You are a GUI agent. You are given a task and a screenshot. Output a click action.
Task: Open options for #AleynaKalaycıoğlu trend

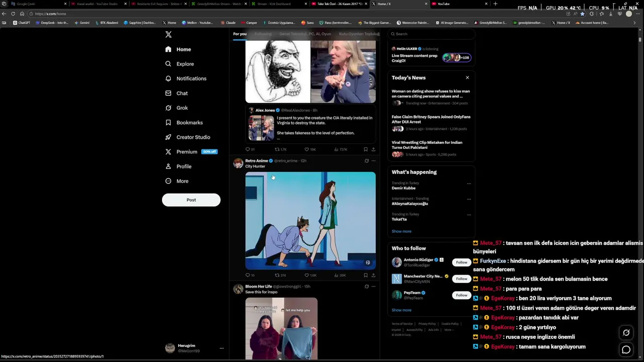[x=469, y=199]
